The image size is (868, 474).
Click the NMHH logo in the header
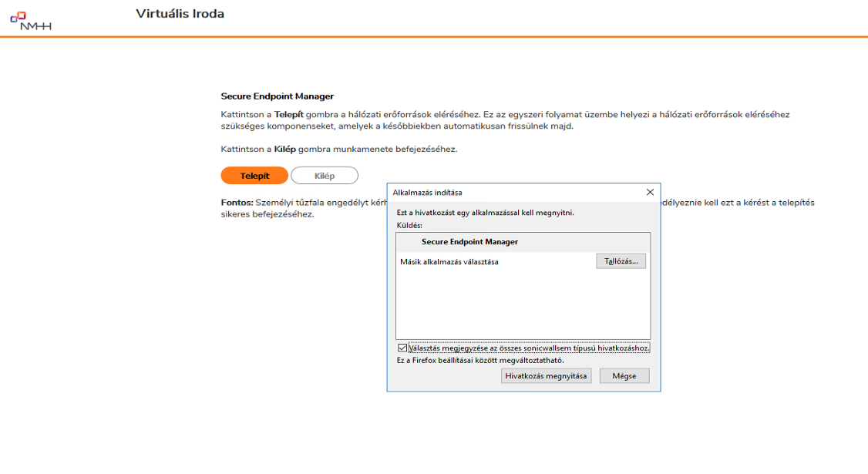tap(31, 20)
